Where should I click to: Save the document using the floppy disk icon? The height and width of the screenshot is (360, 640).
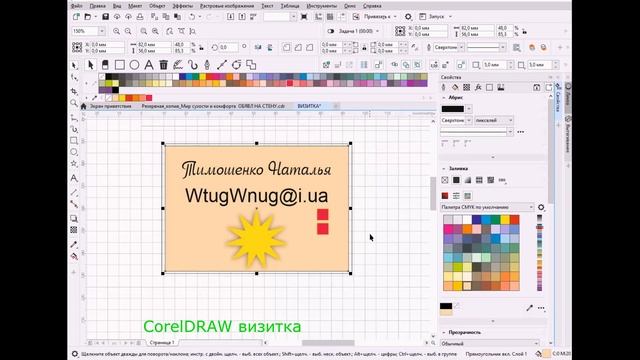click(105, 17)
